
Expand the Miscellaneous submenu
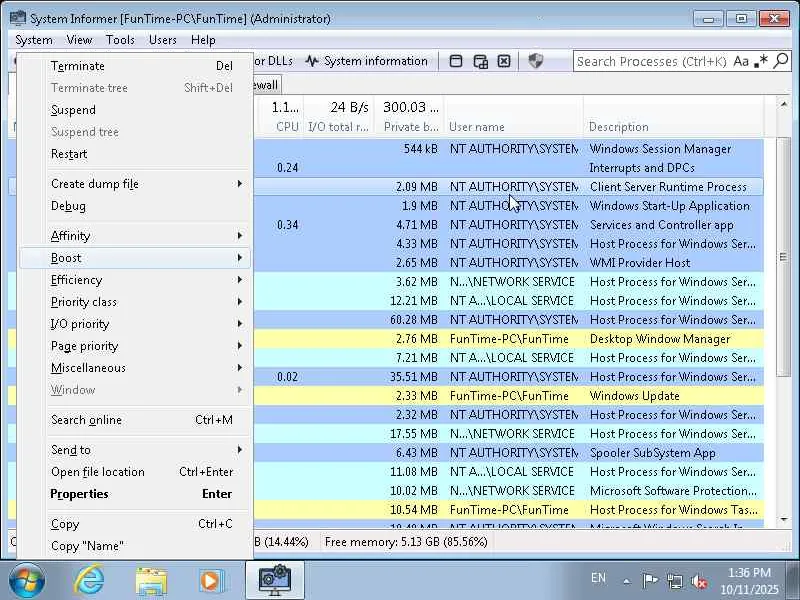[135, 368]
